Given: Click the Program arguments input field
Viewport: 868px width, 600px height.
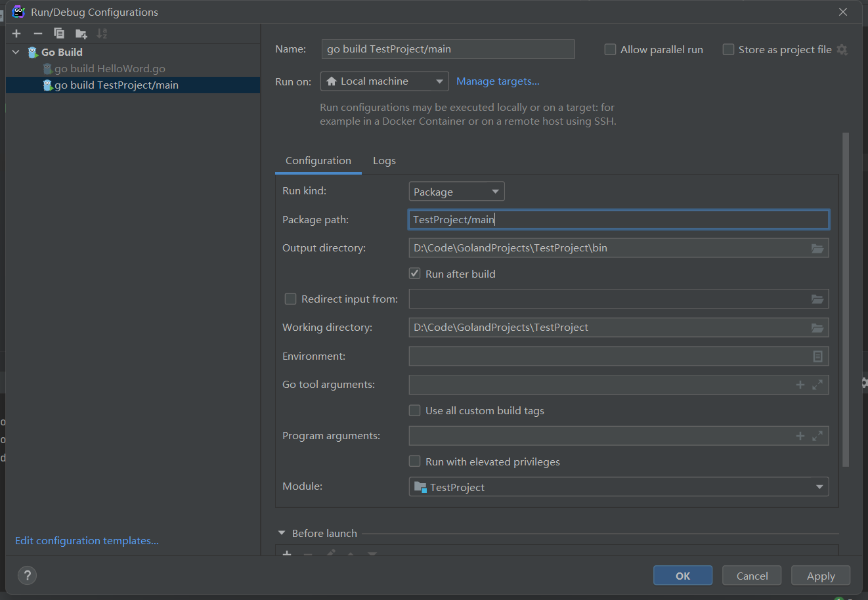Looking at the screenshot, I should [599, 436].
